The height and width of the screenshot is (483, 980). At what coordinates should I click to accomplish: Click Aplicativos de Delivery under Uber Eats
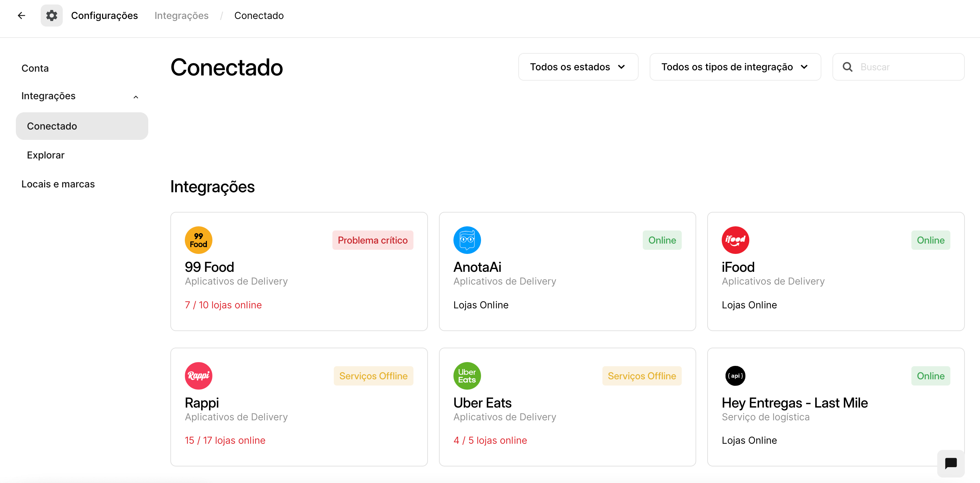pyautogui.click(x=504, y=417)
